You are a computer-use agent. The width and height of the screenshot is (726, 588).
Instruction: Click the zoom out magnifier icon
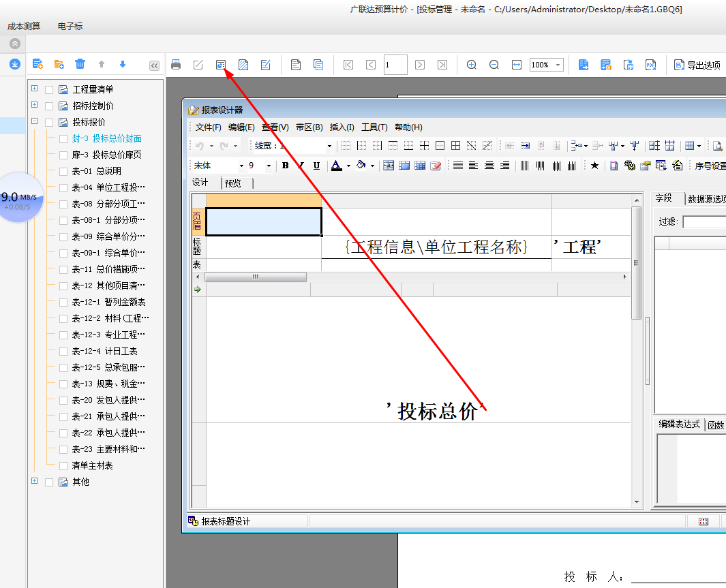494,65
